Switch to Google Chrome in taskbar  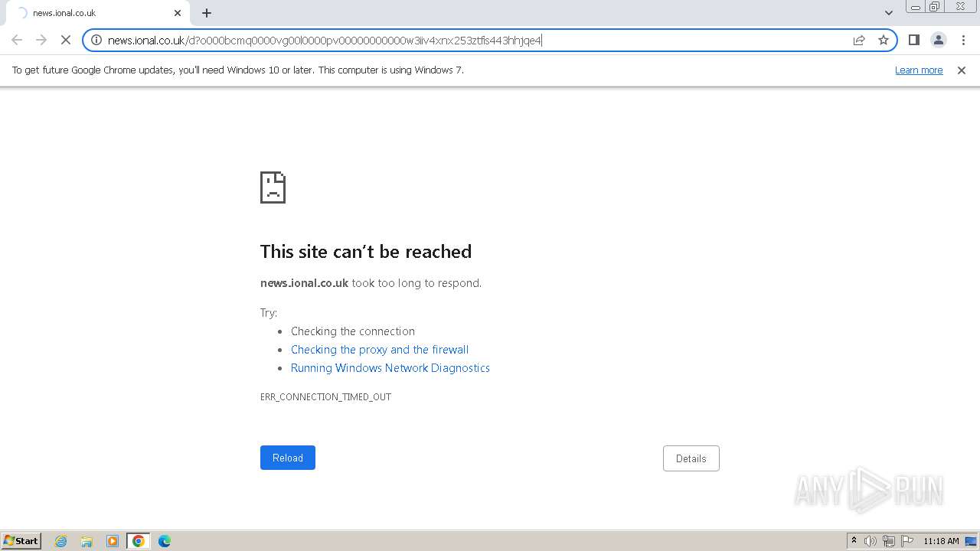click(139, 541)
